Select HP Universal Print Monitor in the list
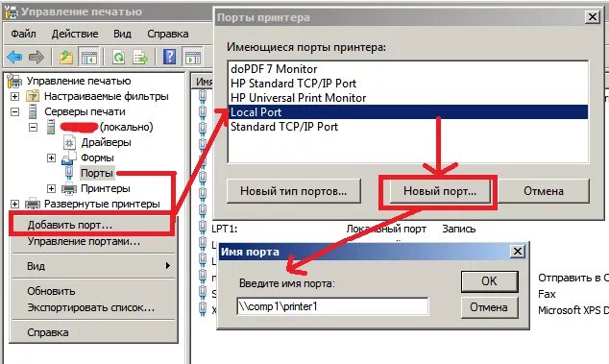The height and width of the screenshot is (364, 609). pyautogui.click(x=408, y=98)
